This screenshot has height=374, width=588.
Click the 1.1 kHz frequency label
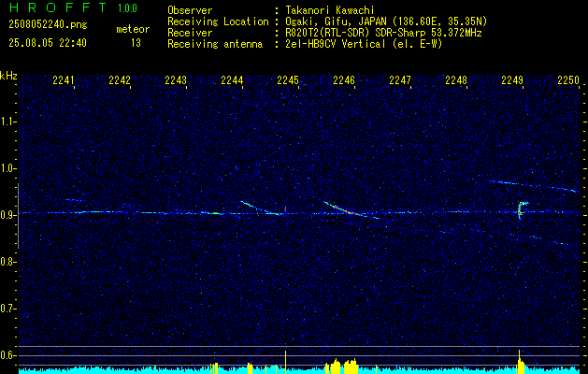[7, 122]
